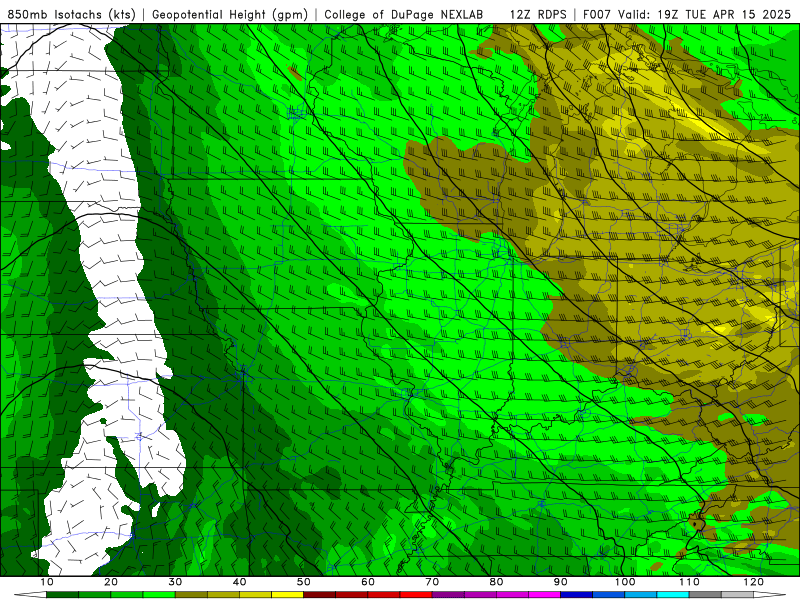Viewport: 800px width, 600px height.
Task: Click the 120 label on the color scale
Action: click(754, 582)
